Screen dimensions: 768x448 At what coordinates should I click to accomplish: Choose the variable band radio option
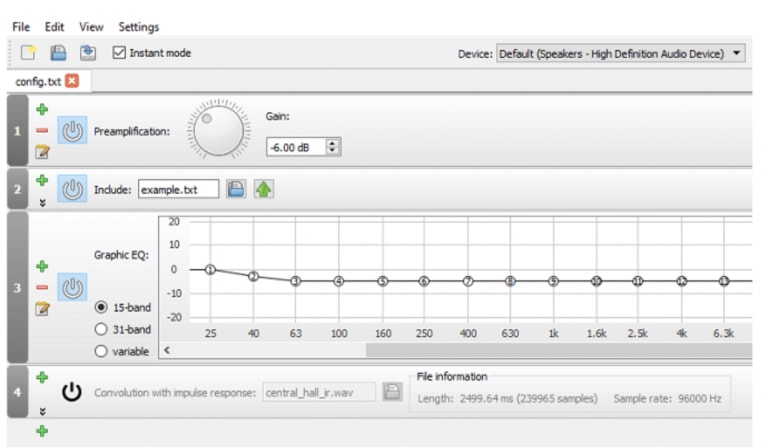tap(101, 351)
